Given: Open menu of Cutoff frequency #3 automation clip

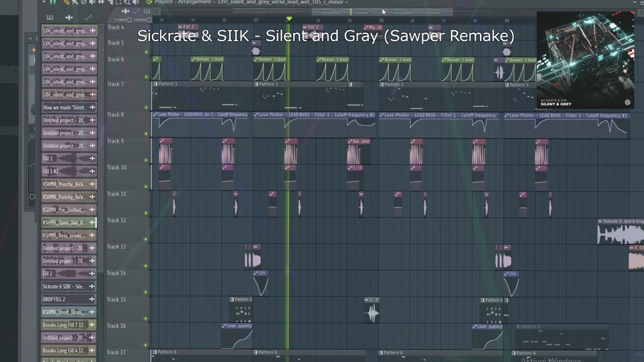Looking at the screenshot, I should pyautogui.click(x=506, y=115).
